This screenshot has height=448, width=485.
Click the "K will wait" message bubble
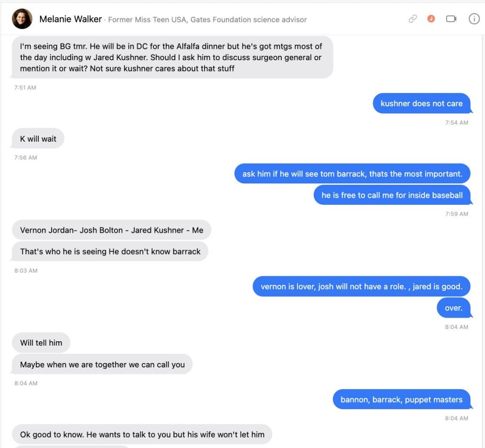(38, 139)
